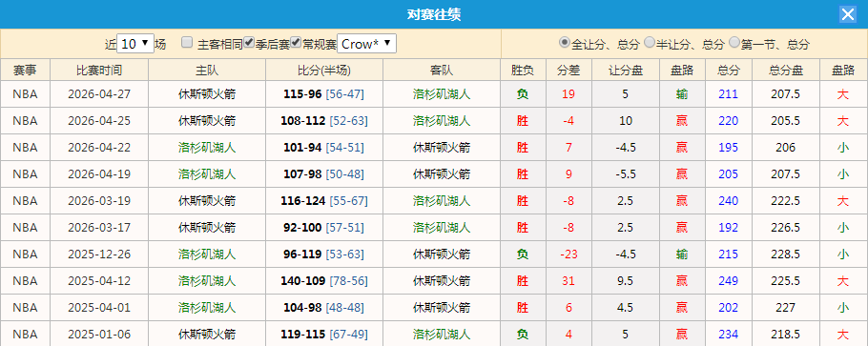Click the date 2025-12-26
This screenshot has height=346, width=868.
[99, 254]
